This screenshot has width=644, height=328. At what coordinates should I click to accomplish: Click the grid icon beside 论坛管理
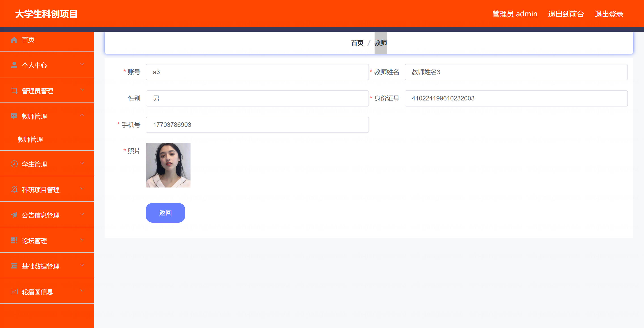coord(14,241)
